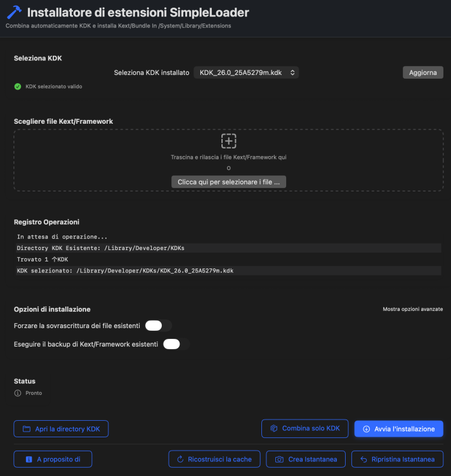Screen dimensions: 451x476
Task: Click "Ricostruisci la cache" button
Action: coord(214,459)
